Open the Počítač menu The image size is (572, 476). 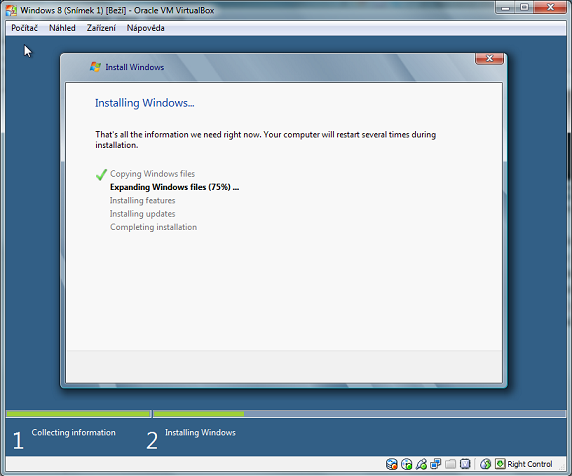coord(24,28)
